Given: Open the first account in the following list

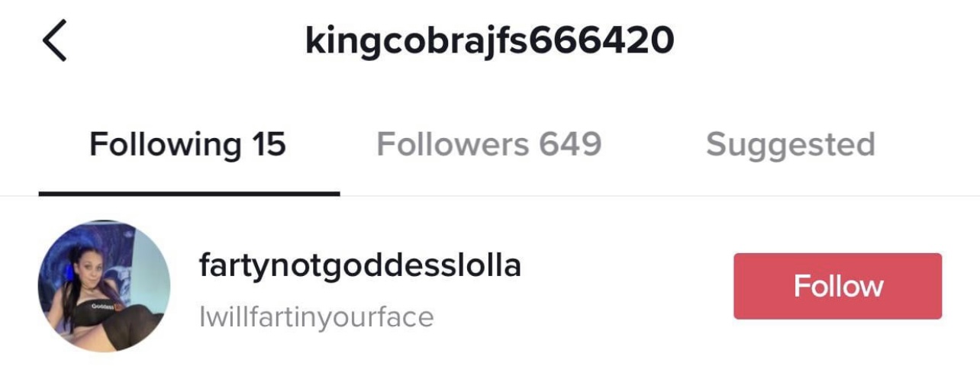Looking at the screenshot, I should pyautogui.click(x=489, y=287).
